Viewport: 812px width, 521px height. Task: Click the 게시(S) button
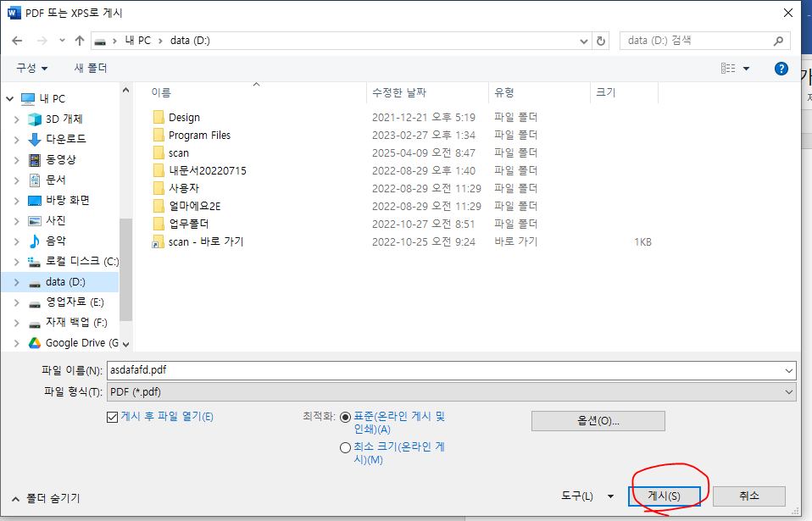click(664, 496)
